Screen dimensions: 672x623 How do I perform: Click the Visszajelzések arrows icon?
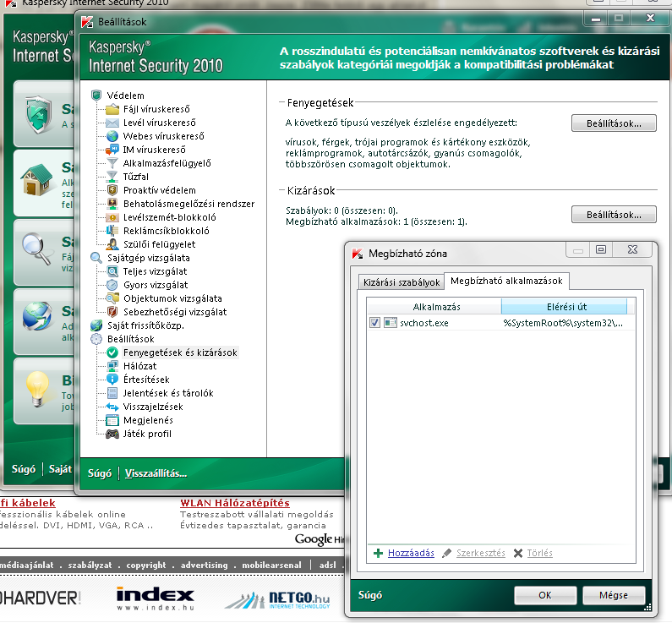click(112, 407)
